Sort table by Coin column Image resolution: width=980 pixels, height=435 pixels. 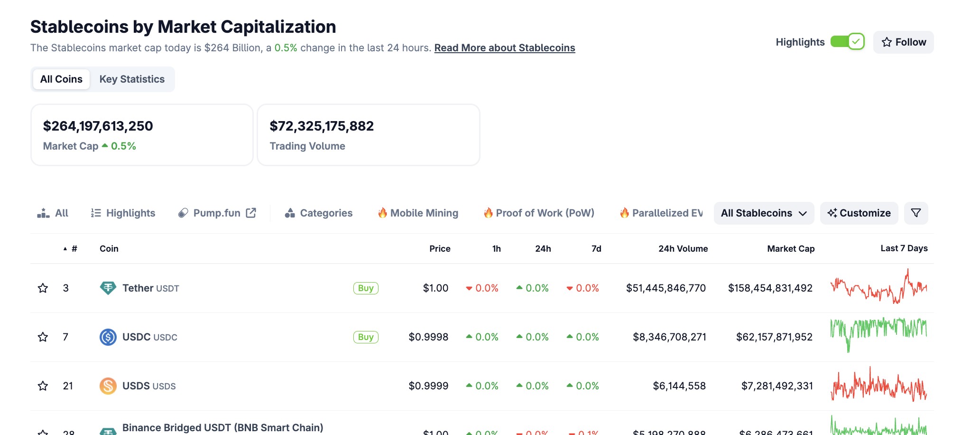(109, 248)
